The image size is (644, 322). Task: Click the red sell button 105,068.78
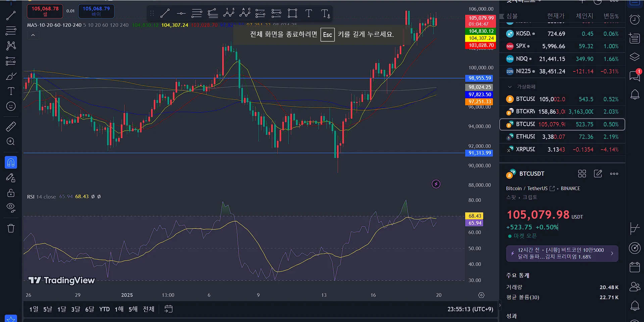[45, 11]
